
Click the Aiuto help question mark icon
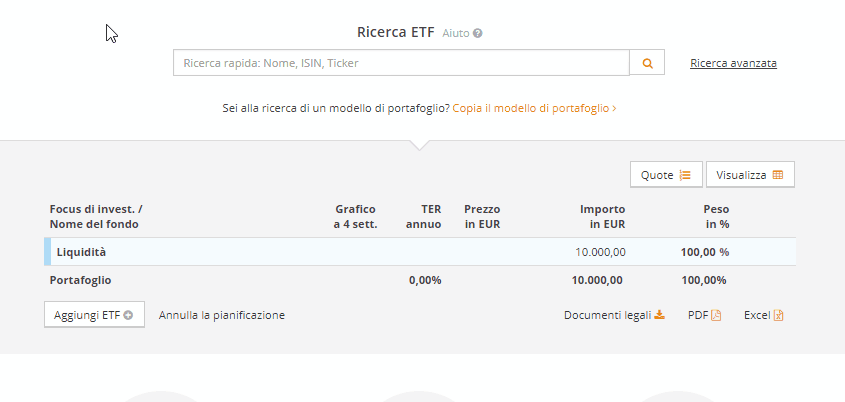tap(478, 33)
